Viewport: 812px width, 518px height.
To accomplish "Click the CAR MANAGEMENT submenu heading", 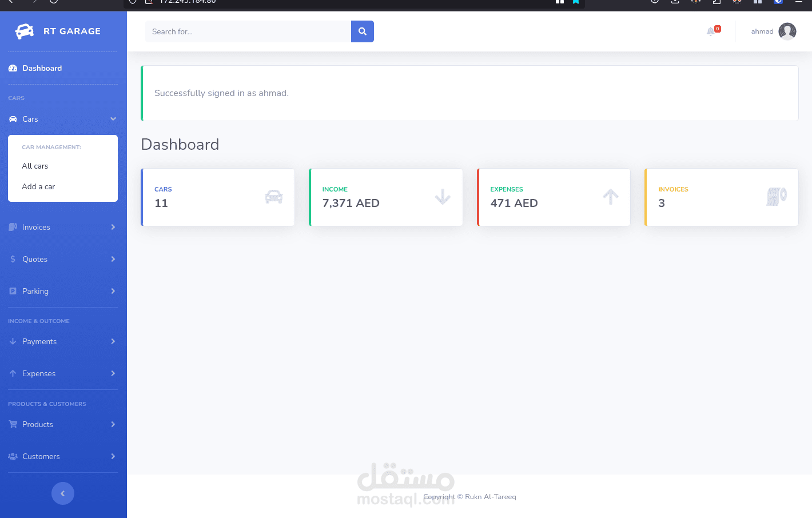I will (x=51, y=148).
